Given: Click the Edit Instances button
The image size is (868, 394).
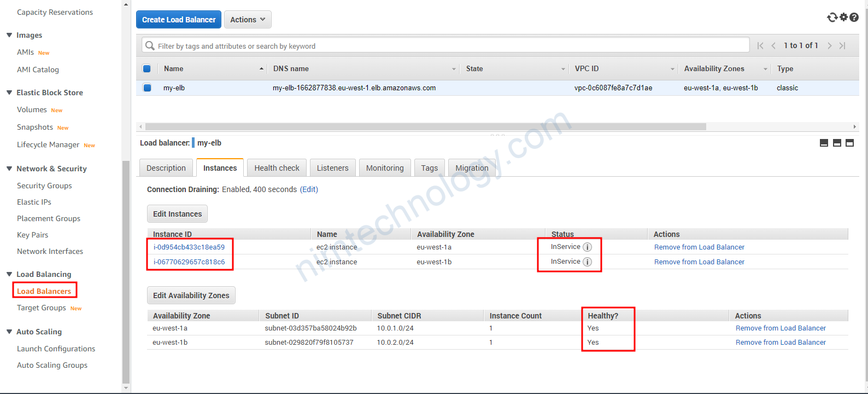Looking at the screenshot, I should tap(177, 214).
